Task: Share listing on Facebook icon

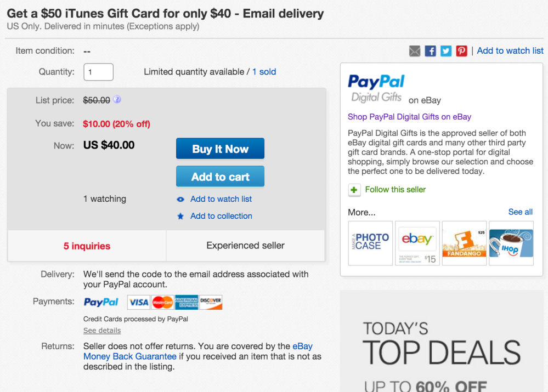Action: tap(431, 51)
